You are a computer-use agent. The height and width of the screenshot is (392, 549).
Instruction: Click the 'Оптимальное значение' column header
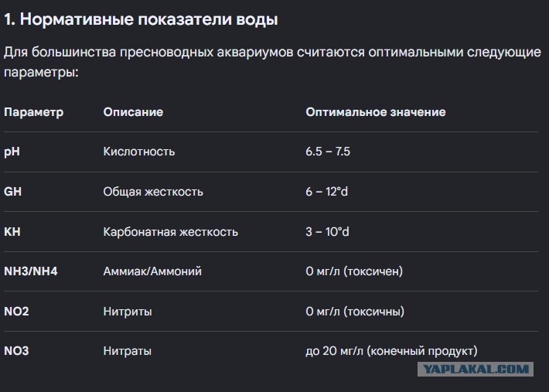point(376,112)
